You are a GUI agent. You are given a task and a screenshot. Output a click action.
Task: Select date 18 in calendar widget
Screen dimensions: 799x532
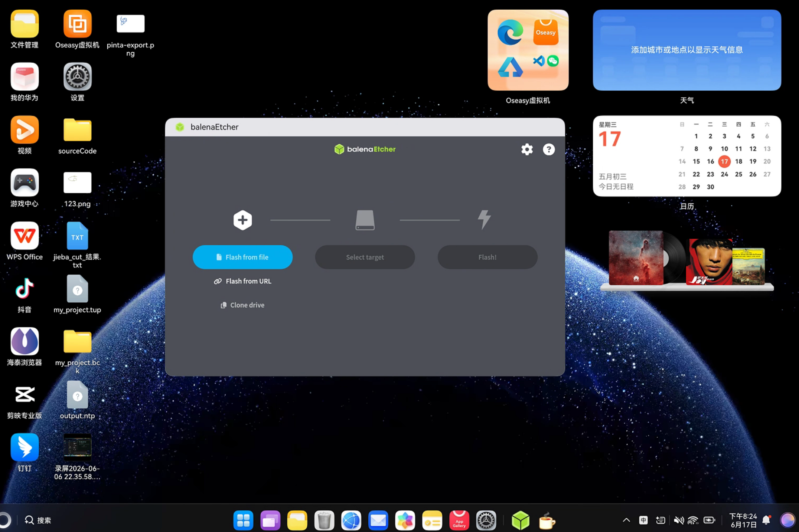738,161
